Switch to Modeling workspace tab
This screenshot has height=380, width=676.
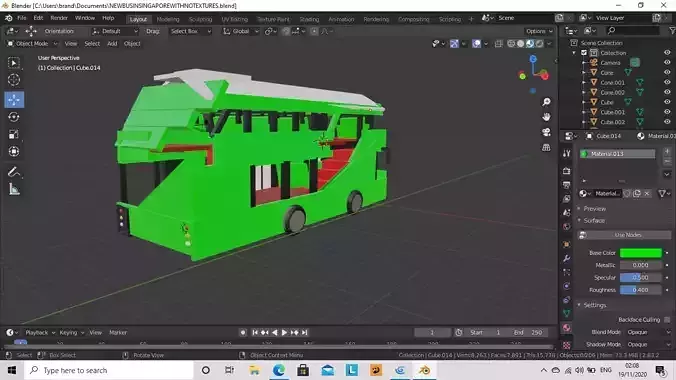(x=168, y=19)
